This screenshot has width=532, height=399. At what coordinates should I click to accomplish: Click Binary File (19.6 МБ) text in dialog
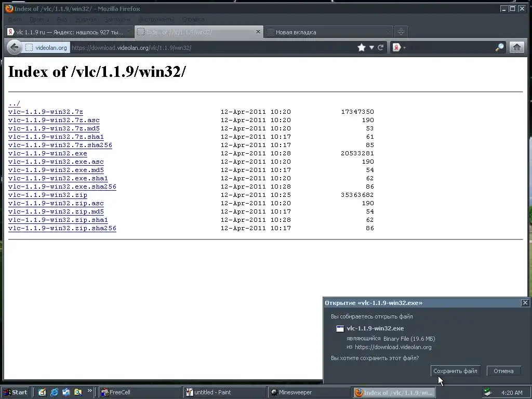click(x=409, y=339)
